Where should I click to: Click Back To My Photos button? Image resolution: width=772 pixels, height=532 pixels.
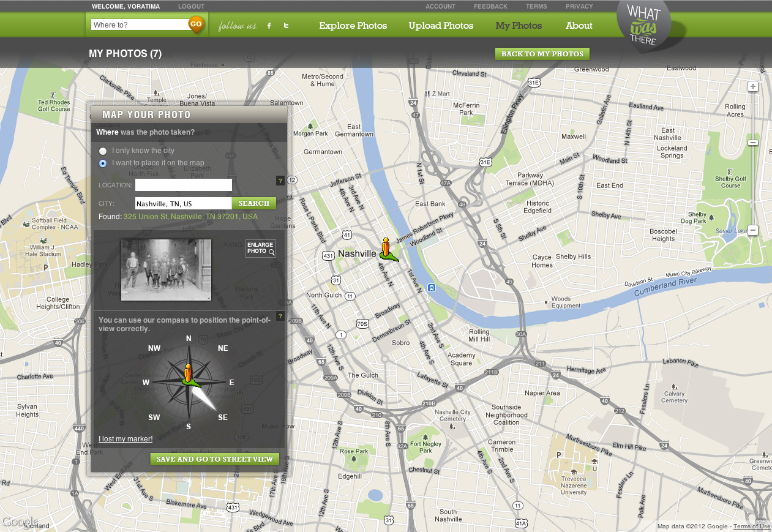point(542,54)
